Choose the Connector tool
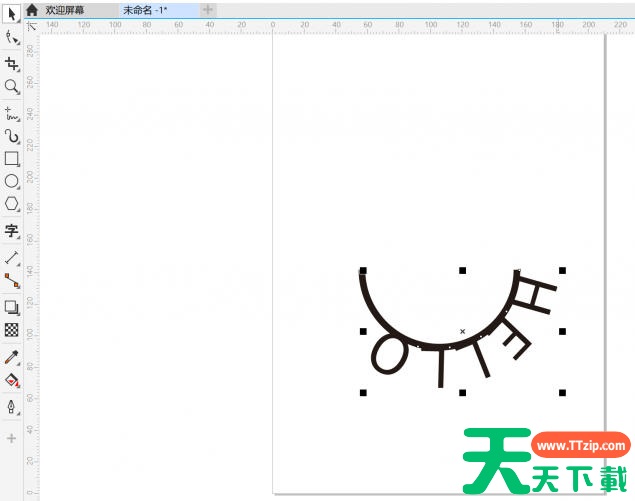 coord(12,281)
